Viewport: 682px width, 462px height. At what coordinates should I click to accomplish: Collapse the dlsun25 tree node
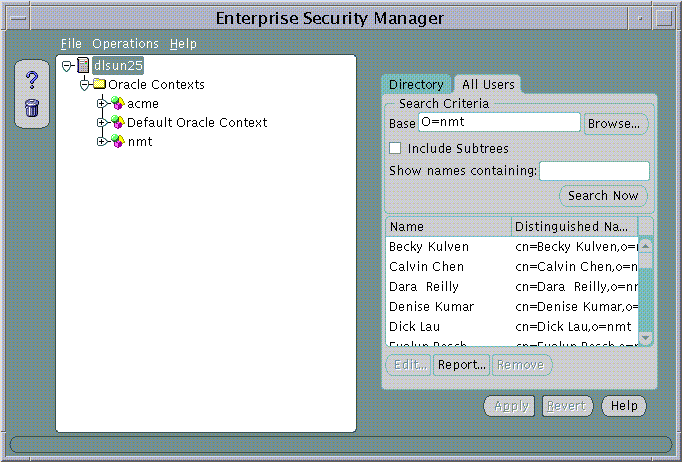[67, 66]
